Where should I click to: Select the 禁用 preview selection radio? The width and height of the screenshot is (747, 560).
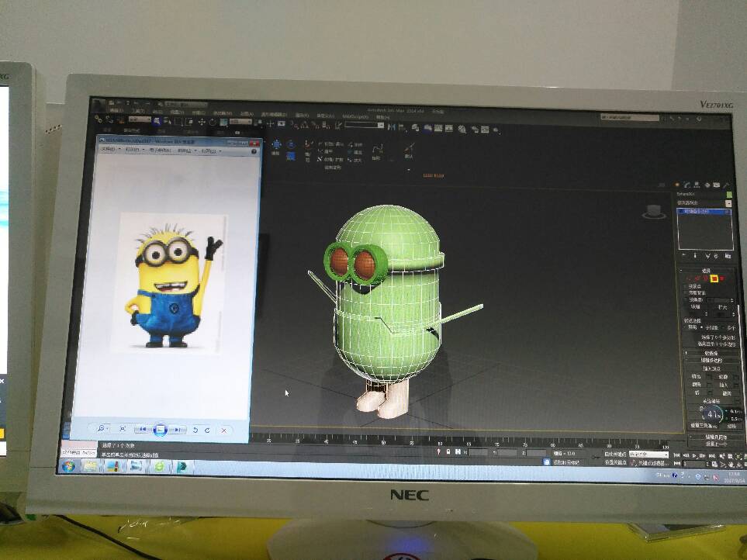click(x=686, y=327)
